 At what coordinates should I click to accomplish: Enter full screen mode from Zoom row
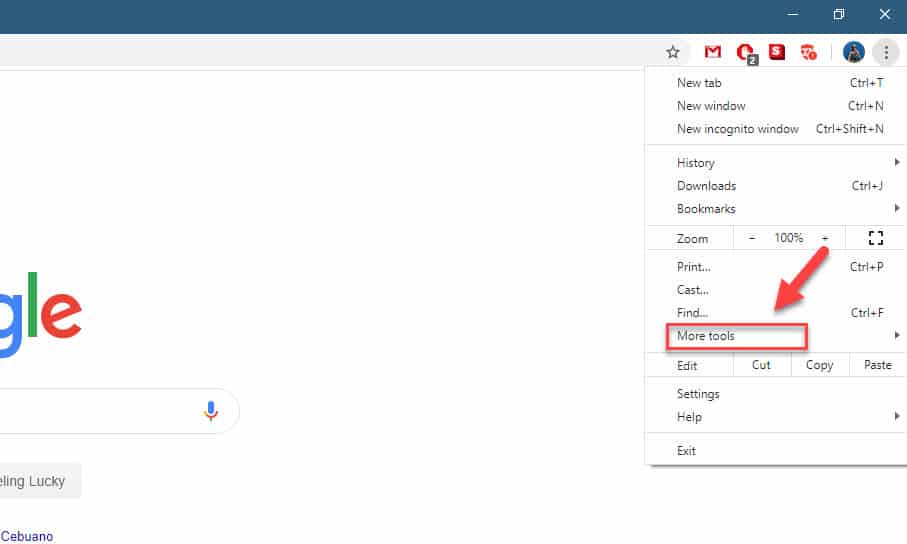[876, 238]
